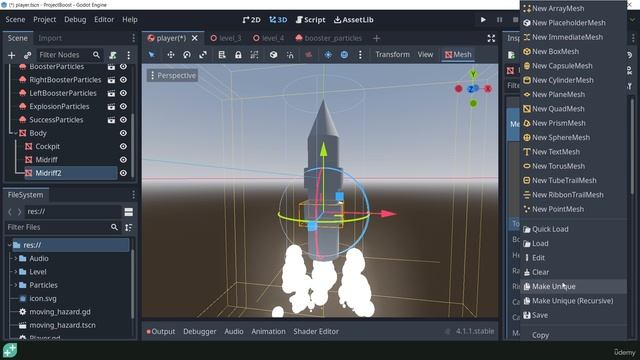This screenshot has height=360, width=640.
Task: Activate the Move Mode tool
Action: click(171, 55)
